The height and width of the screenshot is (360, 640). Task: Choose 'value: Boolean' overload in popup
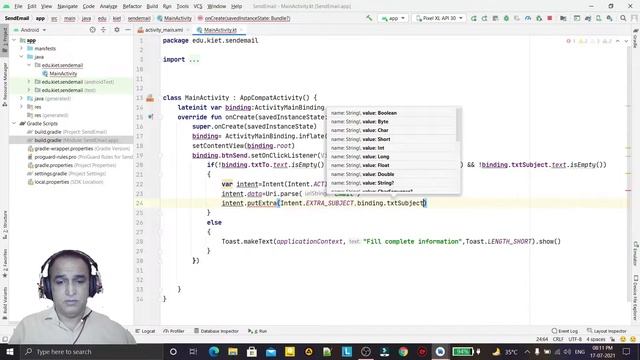click(x=392, y=113)
